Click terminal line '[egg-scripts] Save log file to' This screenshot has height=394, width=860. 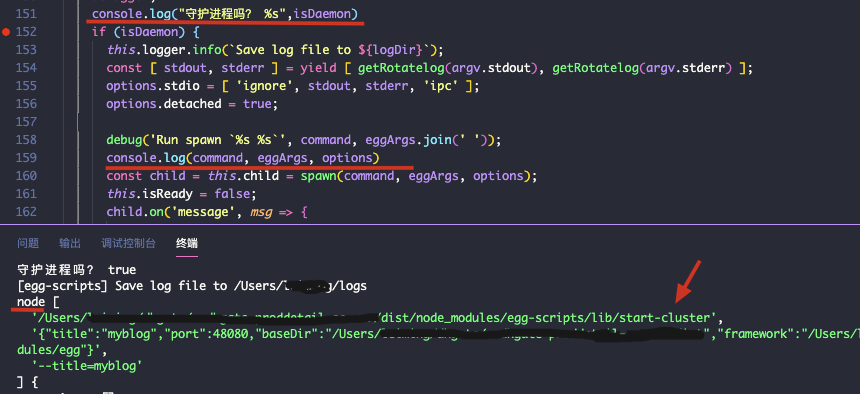192,286
